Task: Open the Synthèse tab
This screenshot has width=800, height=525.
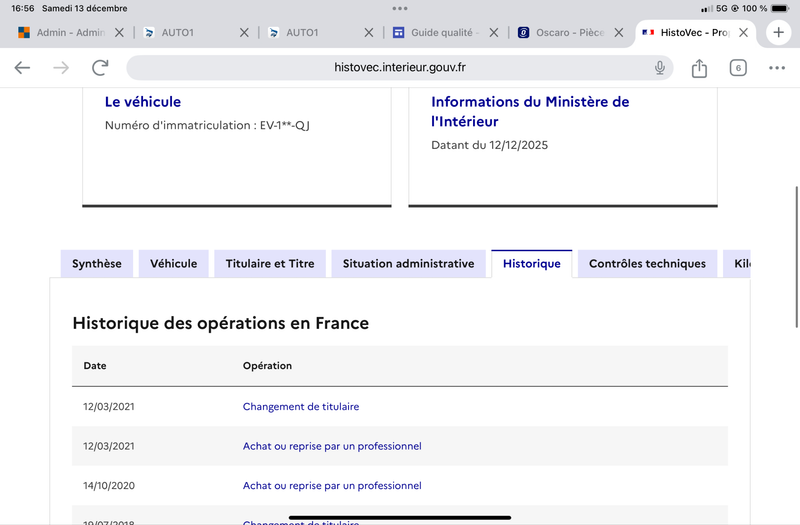Action: [97, 264]
